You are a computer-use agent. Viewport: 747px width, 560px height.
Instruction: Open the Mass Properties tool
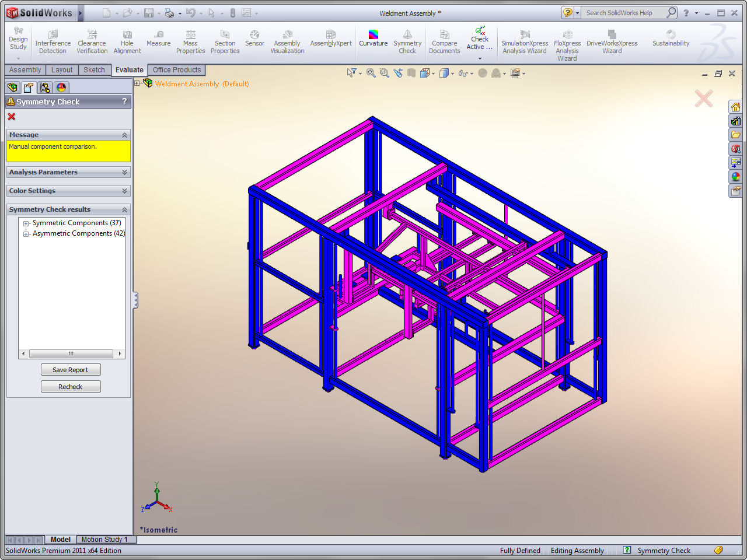click(190, 41)
